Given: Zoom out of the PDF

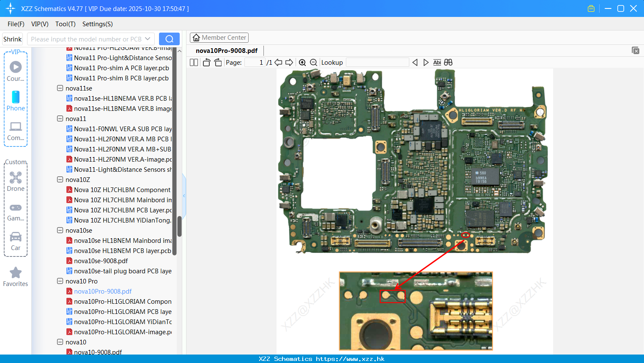Looking at the screenshot, I should tap(313, 63).
